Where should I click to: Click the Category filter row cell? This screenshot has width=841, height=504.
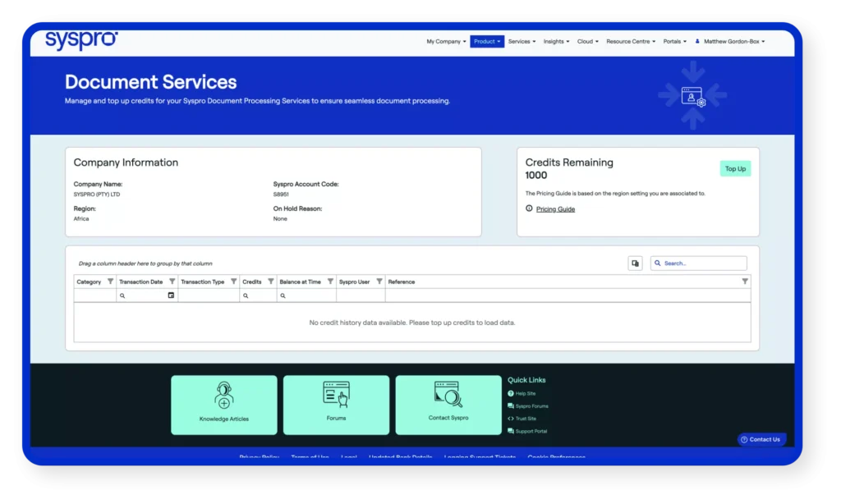pyautogui.click(x=95, y=296)
